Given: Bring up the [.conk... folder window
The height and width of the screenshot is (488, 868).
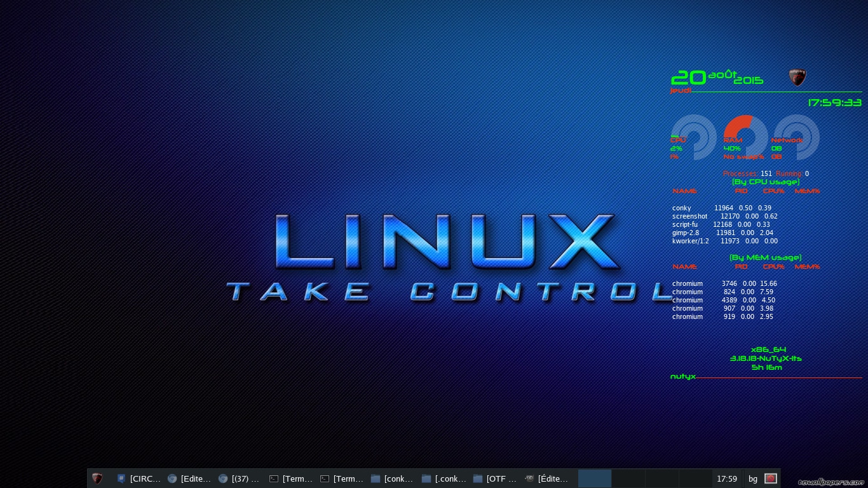Looking at the screenshot, I should [x=444, y=478].
